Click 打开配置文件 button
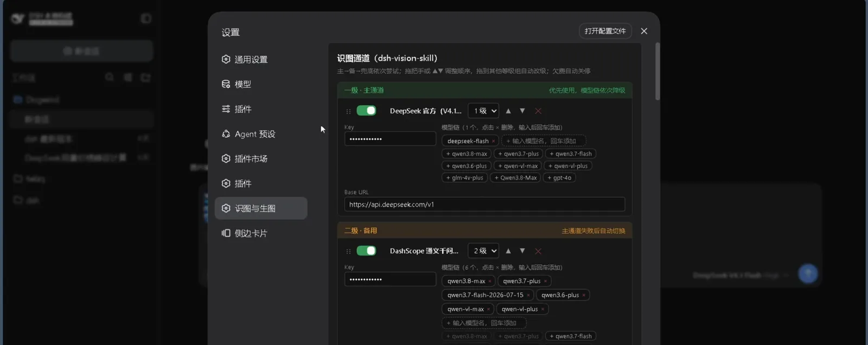The image size is (868, 345). pos(605,31)
